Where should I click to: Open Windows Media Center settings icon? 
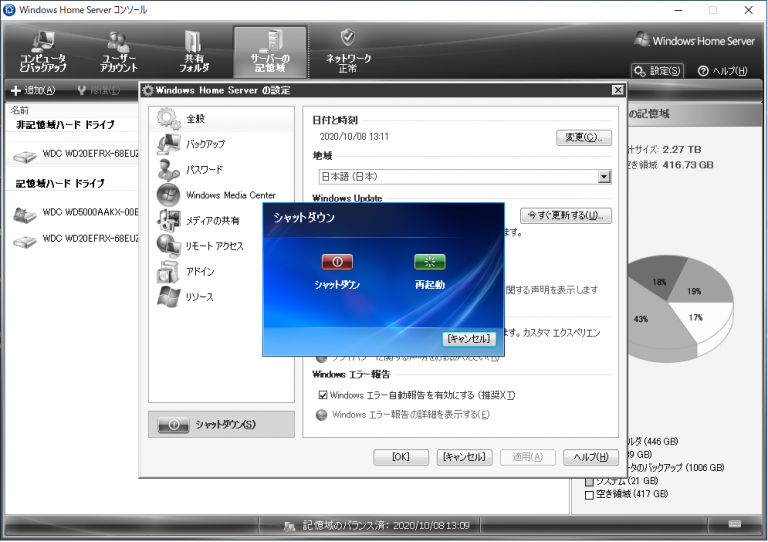point(169,195)
